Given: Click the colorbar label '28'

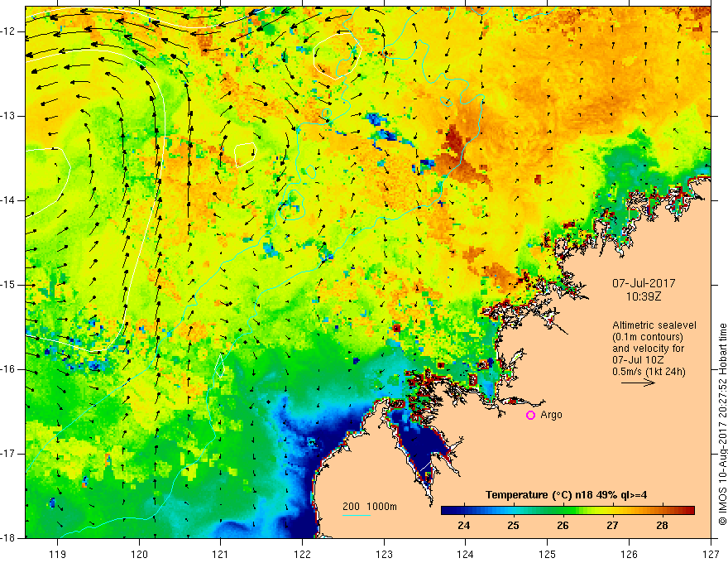Looking at the screenshot, I should tap(662, 526).
